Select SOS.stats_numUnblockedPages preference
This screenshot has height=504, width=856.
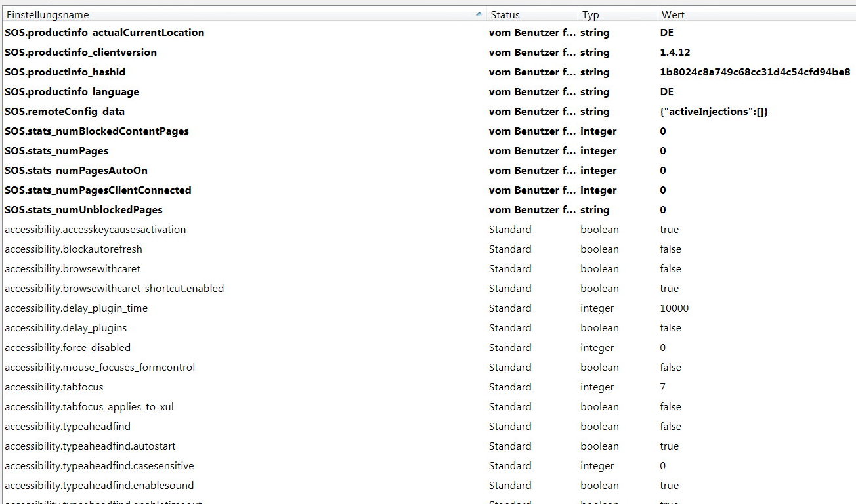[x=83, y=210]
